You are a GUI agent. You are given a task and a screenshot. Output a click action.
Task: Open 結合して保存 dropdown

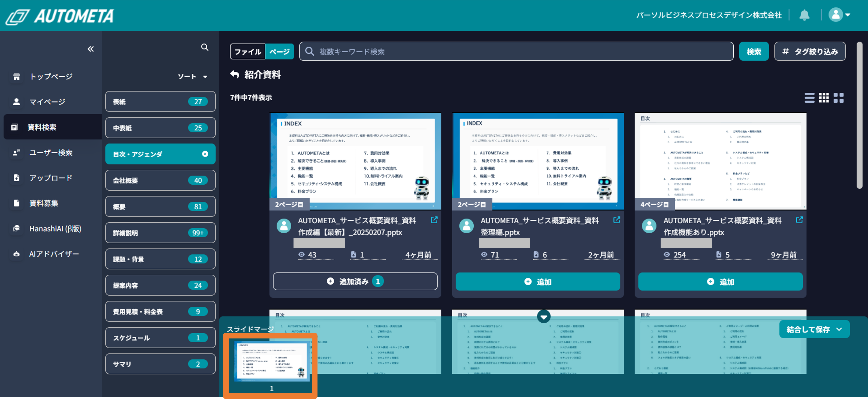click(814, 329)
